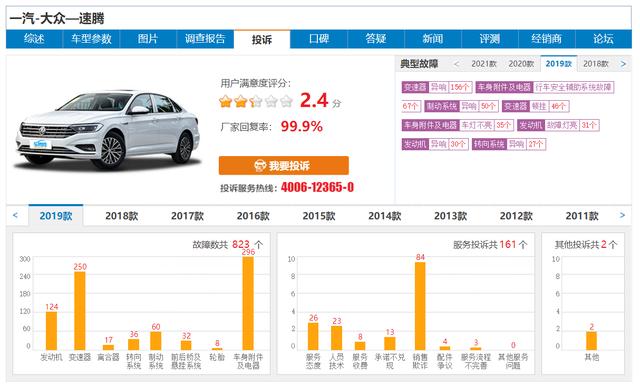Click the 变速器 顿挫 46个 tag

536,106
